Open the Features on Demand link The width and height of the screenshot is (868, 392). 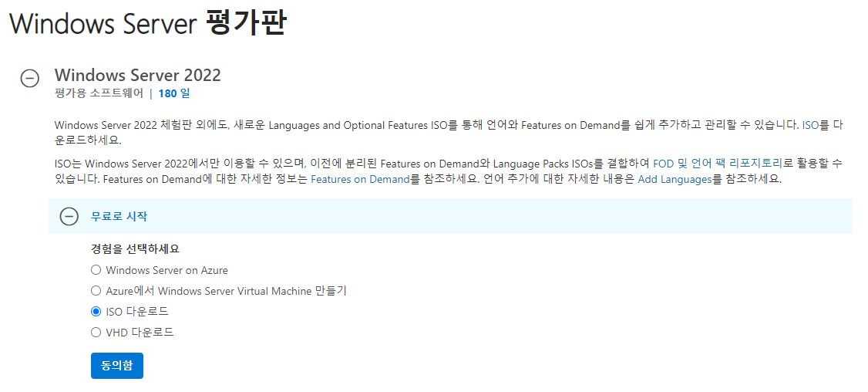(x=360, y=180)
